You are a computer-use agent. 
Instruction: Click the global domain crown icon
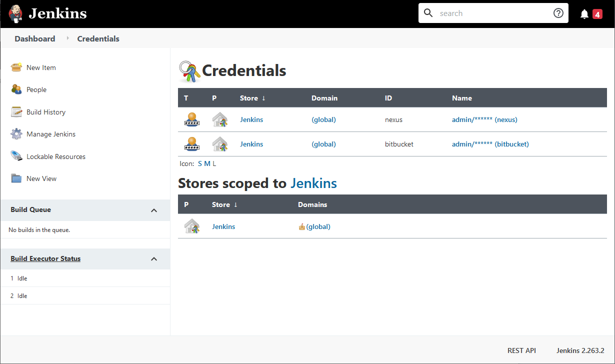tap(301, 227)
